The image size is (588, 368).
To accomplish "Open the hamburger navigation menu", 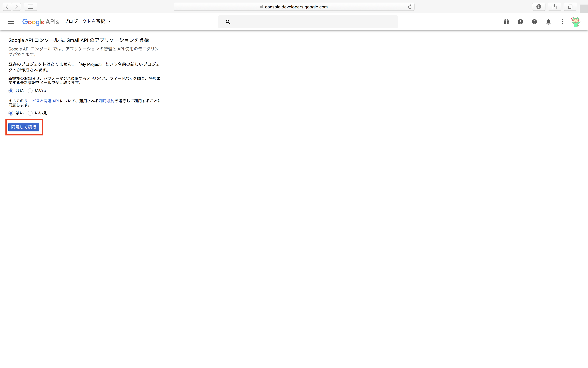I will pos(11,22).
